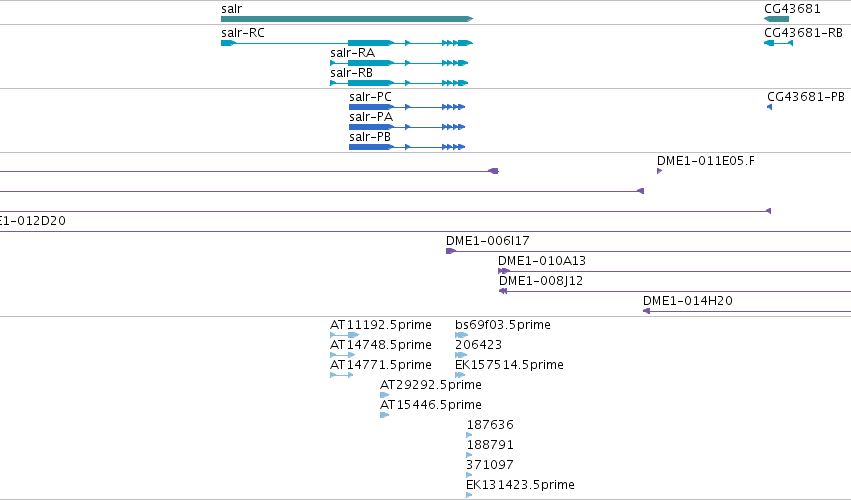
Task: Select the AT11192.5prime EST glyph
Action: pos(345,335)
